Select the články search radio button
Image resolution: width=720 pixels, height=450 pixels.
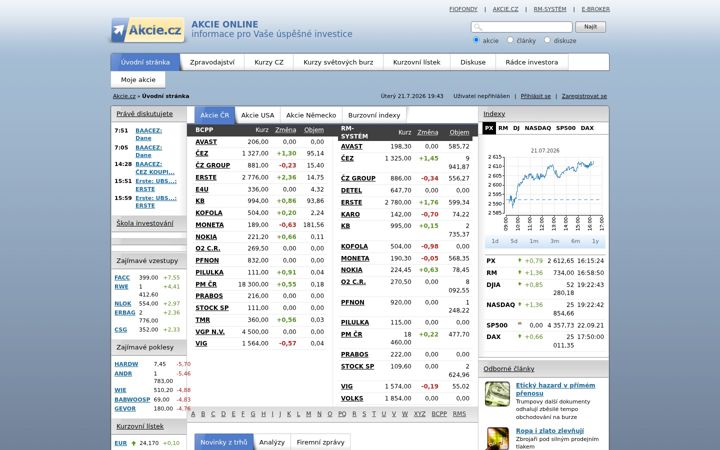(510, 40)
